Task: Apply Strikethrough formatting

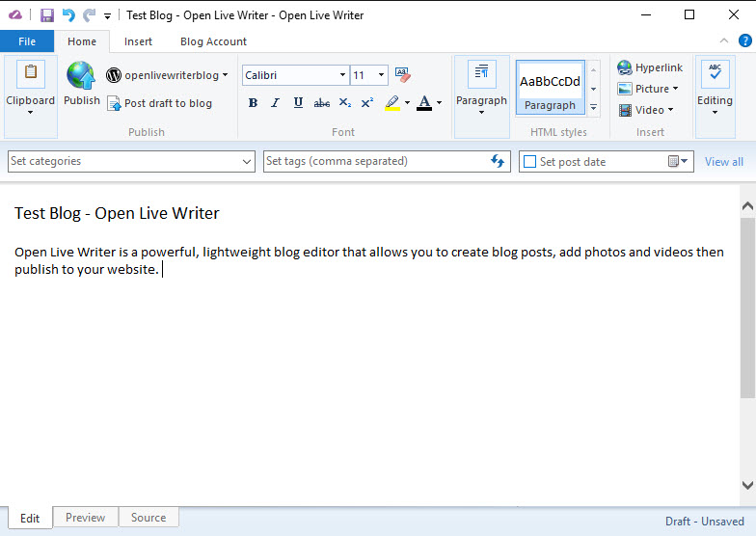Action: tap(322, 102)
